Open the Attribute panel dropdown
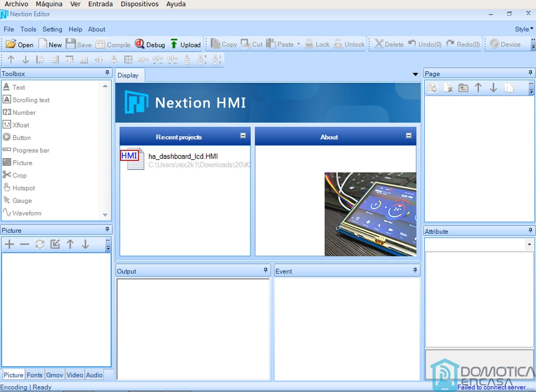Image resolution: width=536 pixels, height=392 pixels. 529,244
